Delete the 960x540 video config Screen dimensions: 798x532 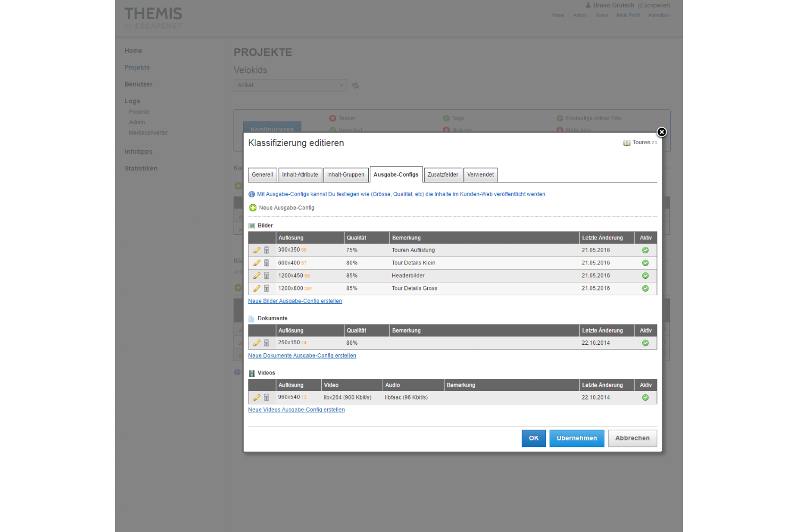(267, 397)
